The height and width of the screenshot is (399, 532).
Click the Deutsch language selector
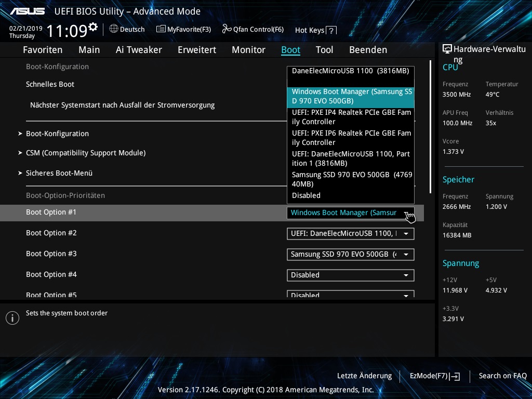[x=127, y=29]
